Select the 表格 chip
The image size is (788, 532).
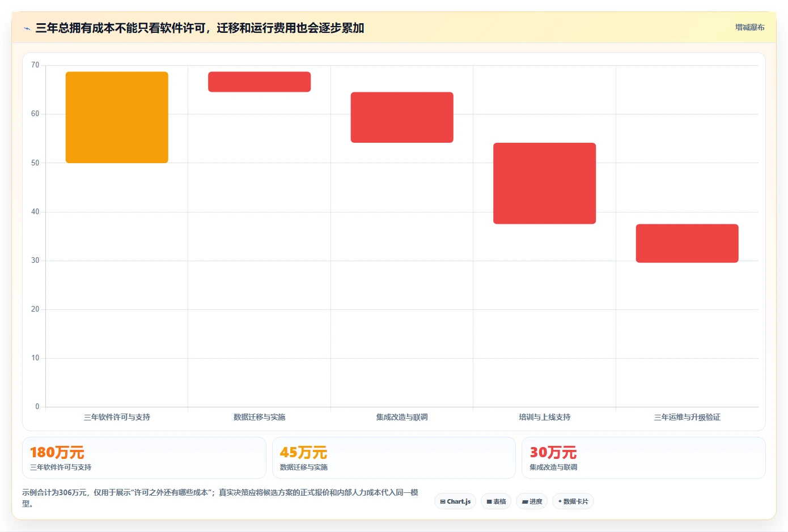pyautogui.click(x=496, y=501)
